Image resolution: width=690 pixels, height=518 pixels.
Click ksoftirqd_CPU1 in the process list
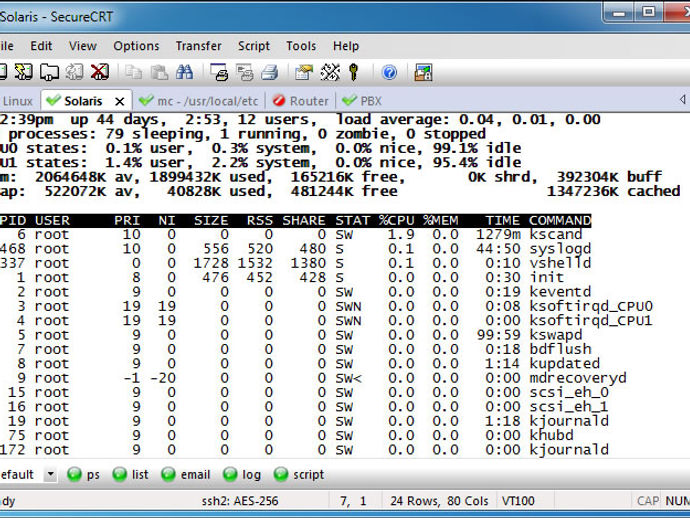(591, 321)
